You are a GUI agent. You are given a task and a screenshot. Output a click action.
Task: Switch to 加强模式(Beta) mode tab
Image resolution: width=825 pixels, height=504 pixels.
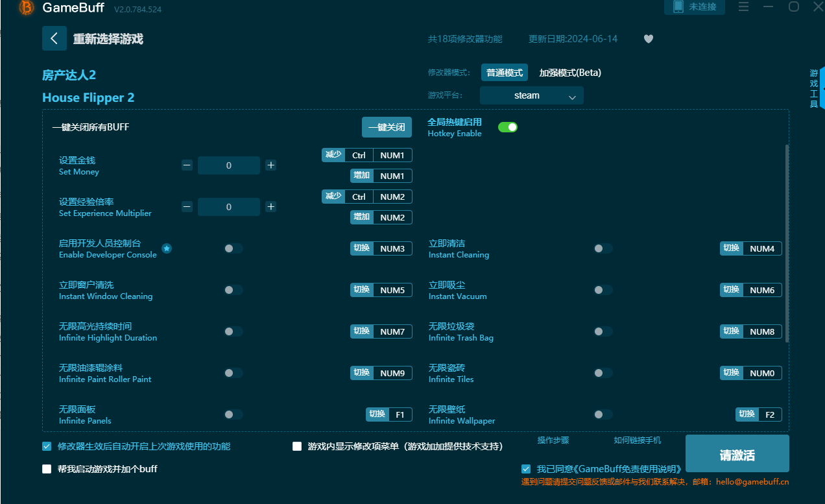[x=570, y=73]
